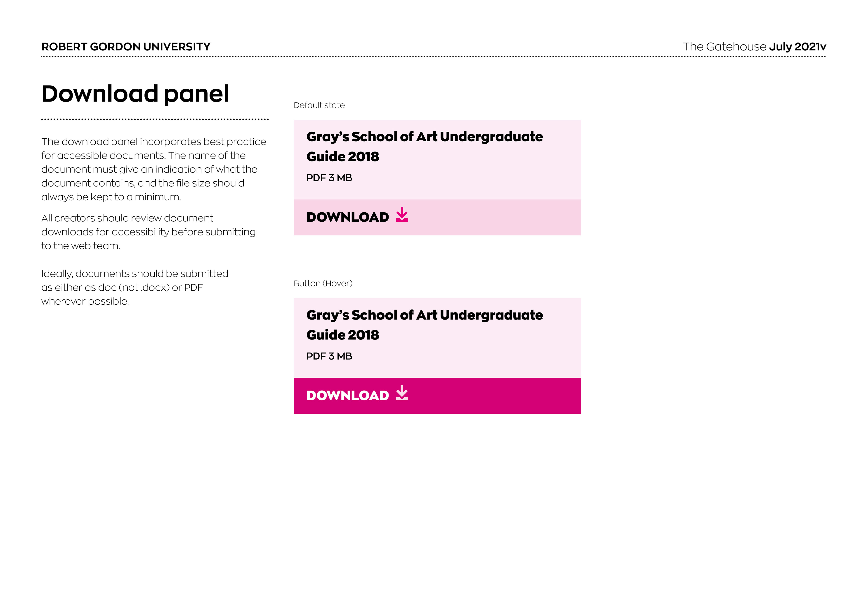This screenshot has height=614, width=868.
Task: Click the dotted divider below Download panel heading
Action: pos(155,119)
